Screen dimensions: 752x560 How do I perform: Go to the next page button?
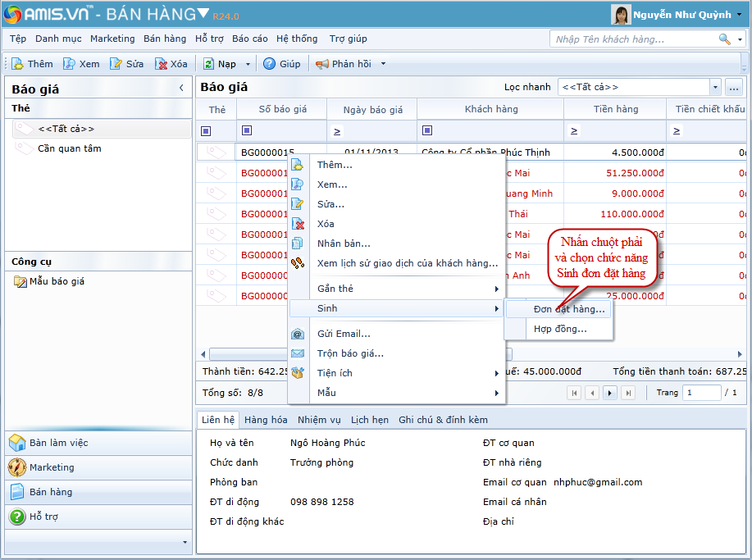pyautogui.click(x=610, y=393)
